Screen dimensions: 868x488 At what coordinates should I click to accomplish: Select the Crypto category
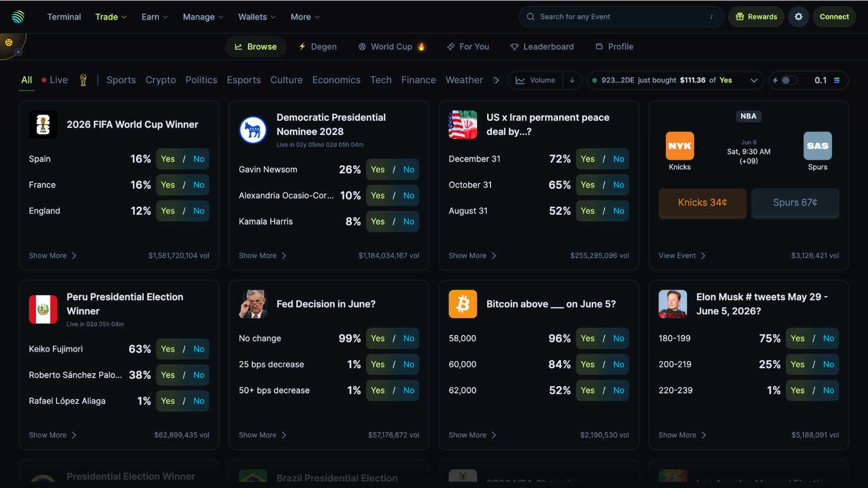click(161, 80)
